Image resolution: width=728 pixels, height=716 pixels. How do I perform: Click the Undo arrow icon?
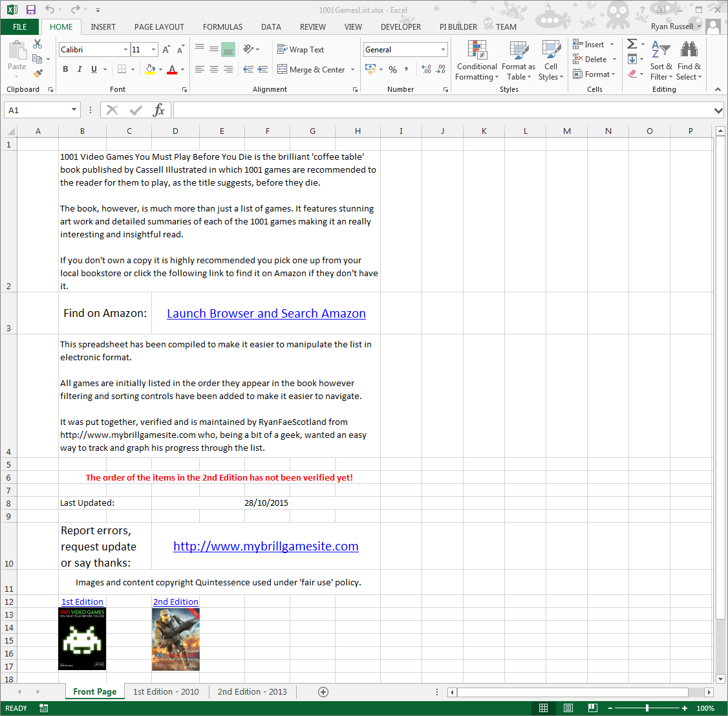(x=50, y=9)
